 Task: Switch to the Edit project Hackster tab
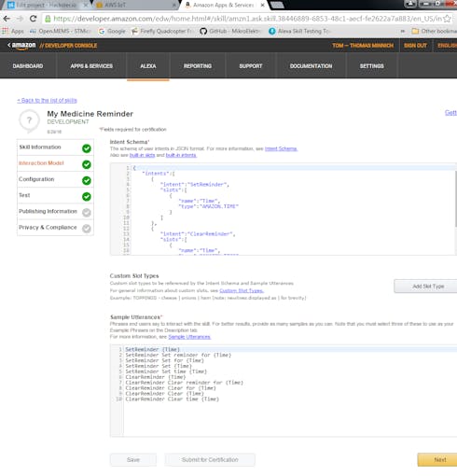(47, 6)
